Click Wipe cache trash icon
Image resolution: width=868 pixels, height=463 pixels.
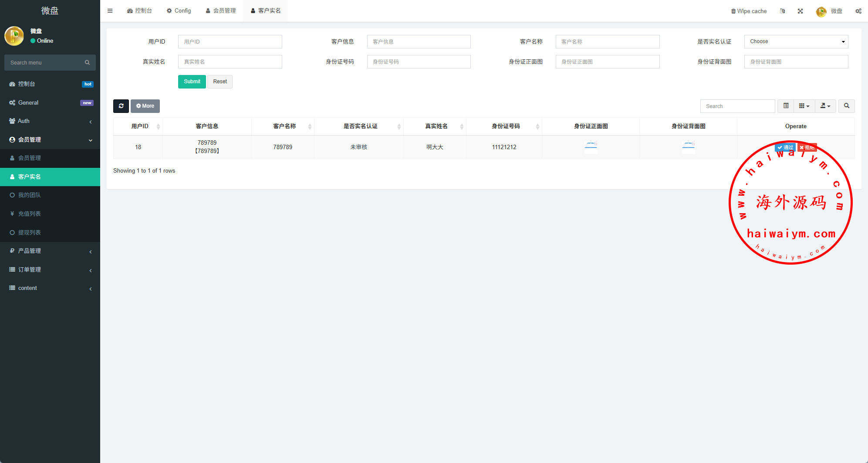(733, 11)
